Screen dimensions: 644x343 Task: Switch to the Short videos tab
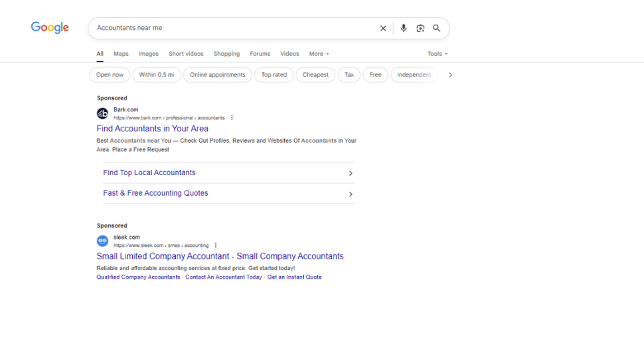point(186,54)
